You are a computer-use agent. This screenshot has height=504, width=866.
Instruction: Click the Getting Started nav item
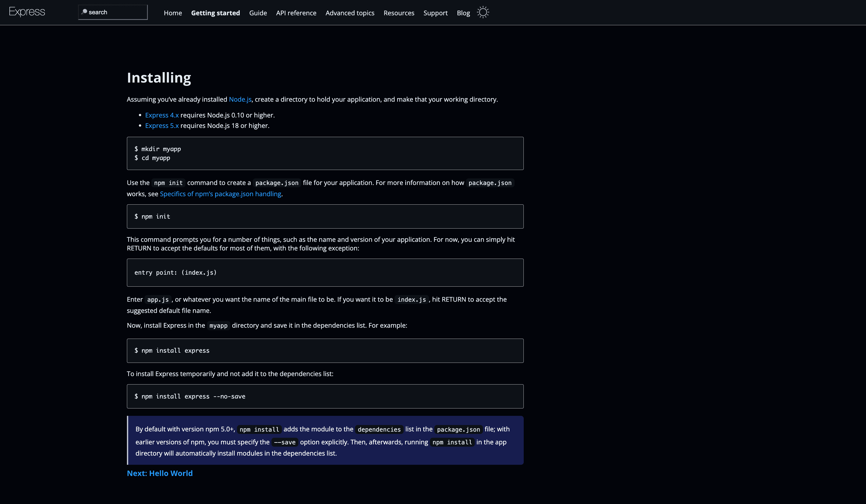coord(215,12)
